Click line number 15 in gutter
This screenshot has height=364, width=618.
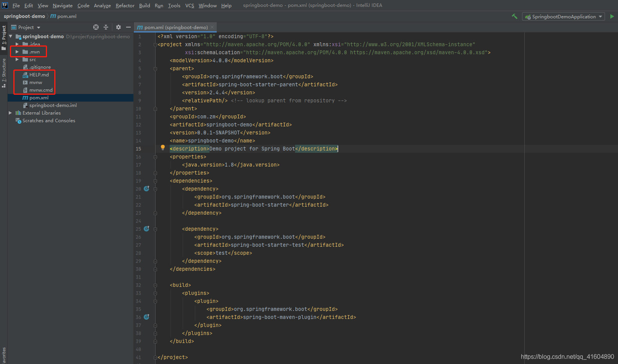[x=138, y=149]
